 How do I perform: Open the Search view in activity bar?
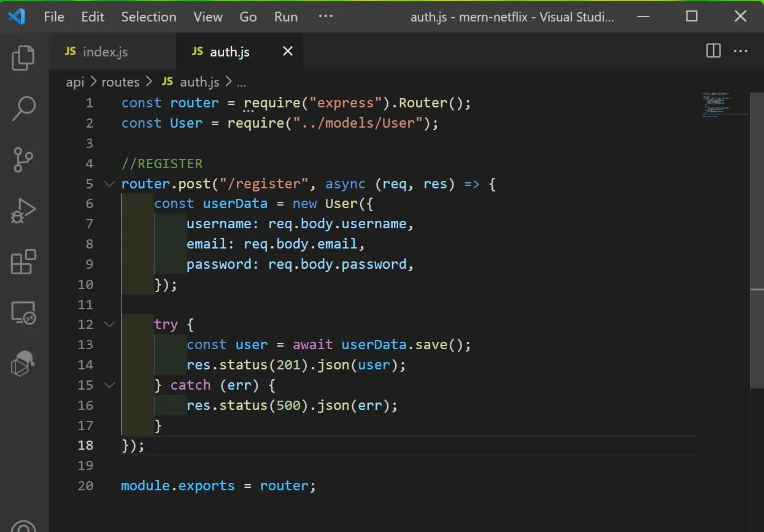23,109
